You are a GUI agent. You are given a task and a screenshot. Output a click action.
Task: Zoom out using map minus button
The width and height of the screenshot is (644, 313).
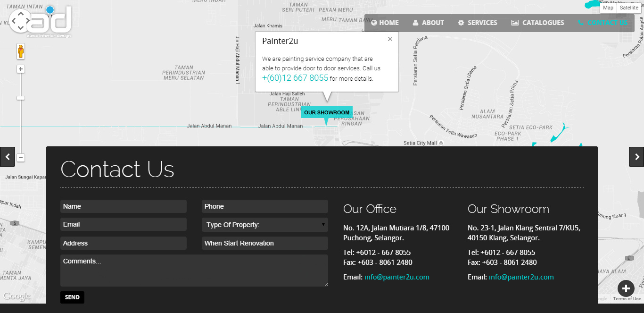[x=21, y=158]
